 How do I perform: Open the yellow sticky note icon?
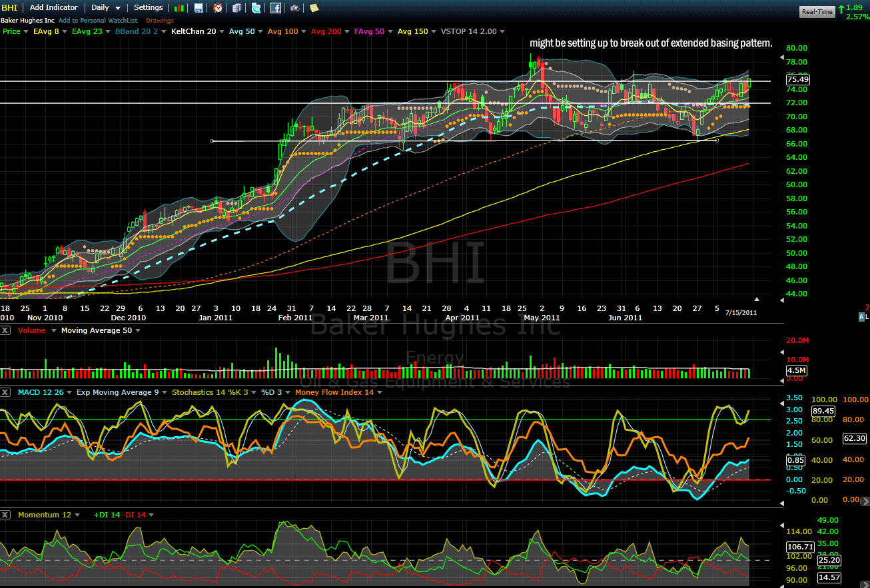coord(314,8)
